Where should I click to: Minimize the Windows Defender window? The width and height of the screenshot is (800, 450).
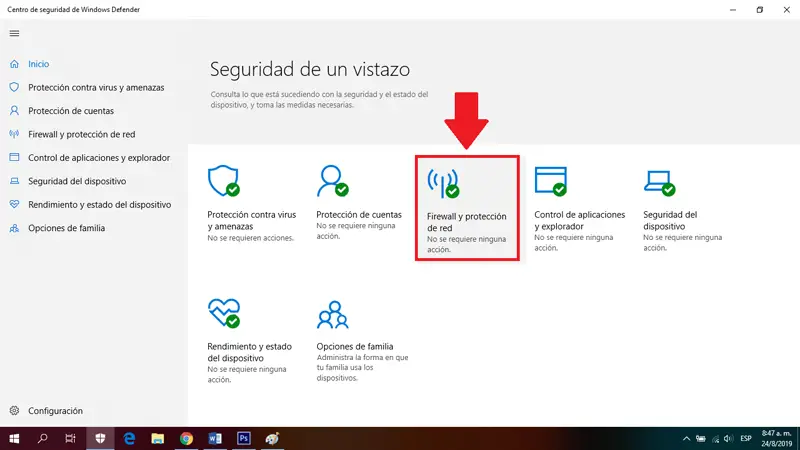(x=733, y=10)
